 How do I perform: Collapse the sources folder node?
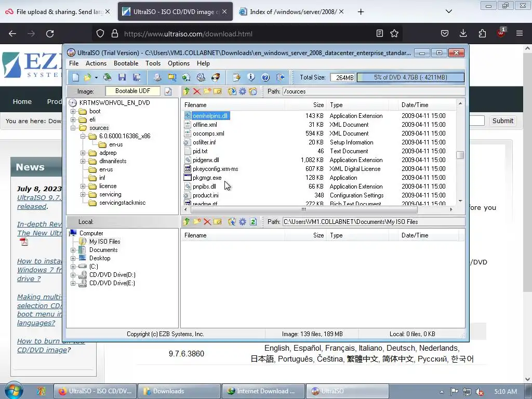(73, 128)
